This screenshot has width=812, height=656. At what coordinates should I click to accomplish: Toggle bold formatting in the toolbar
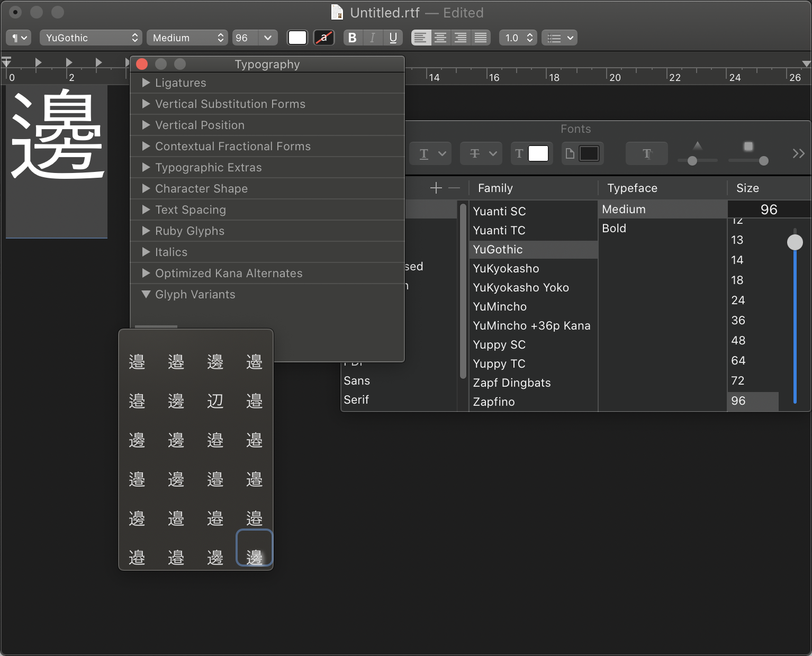[x=353, y=38]
